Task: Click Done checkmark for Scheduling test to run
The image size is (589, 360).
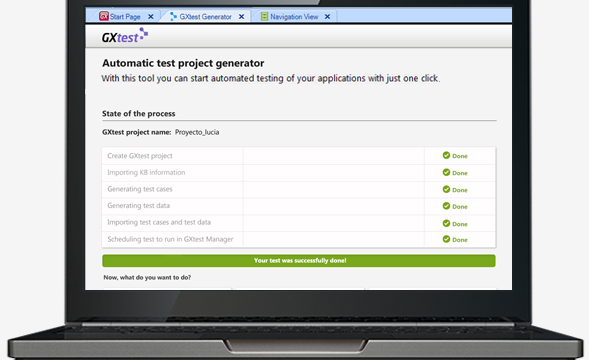Action: click(446, 239)
